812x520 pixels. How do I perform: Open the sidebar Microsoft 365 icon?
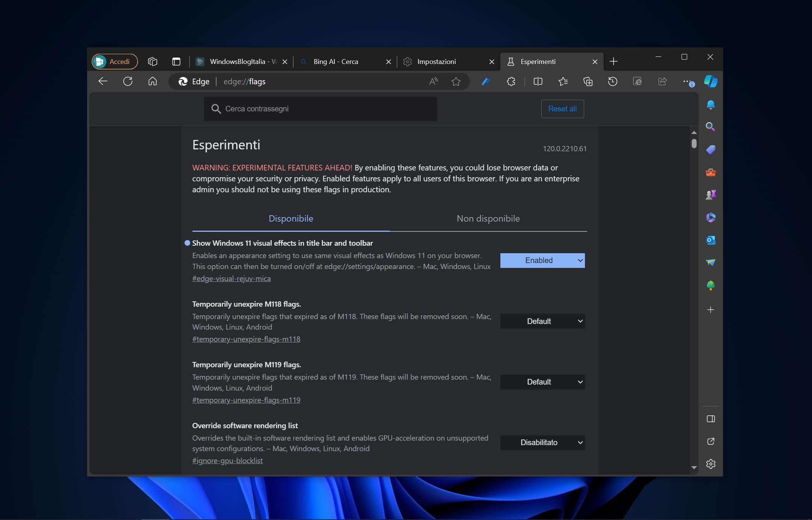(710, 217)
